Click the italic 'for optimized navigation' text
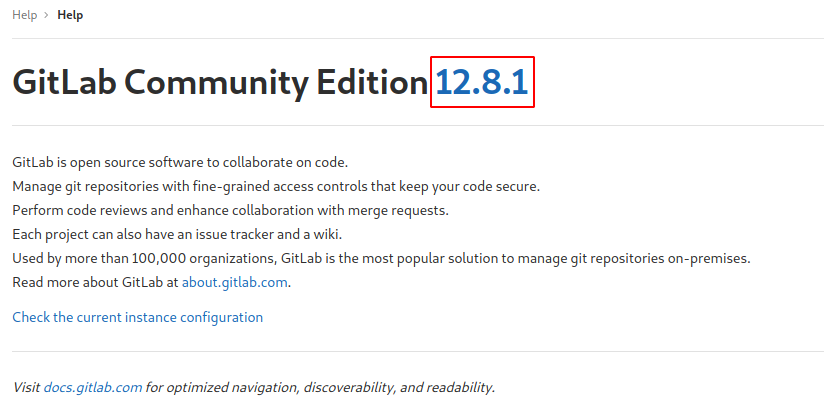The image size is (824, 410). click(320, 387)
